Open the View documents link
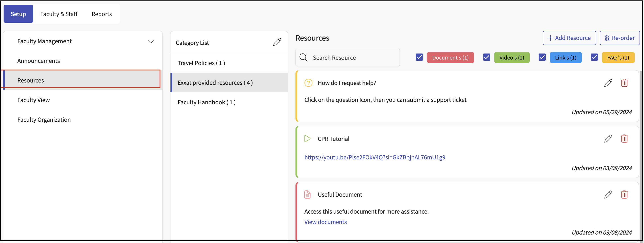 point(325,222)
